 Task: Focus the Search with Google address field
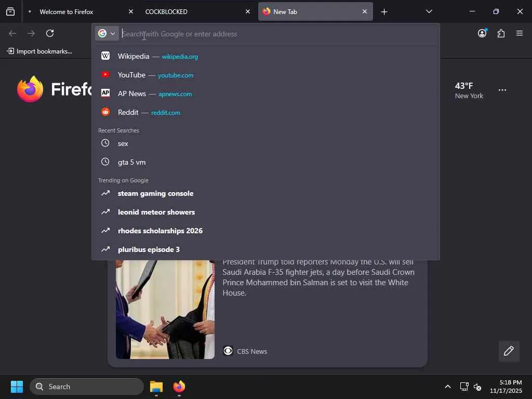tap(278, 34)
